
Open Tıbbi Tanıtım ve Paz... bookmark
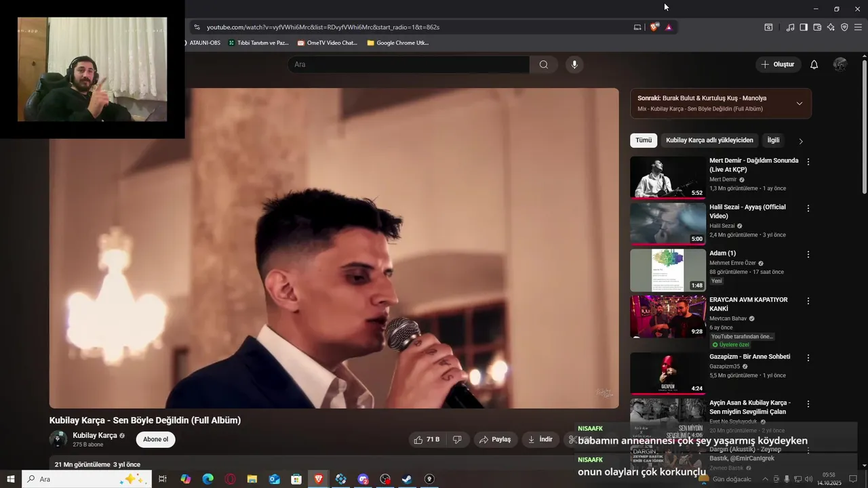pos(258,43)
